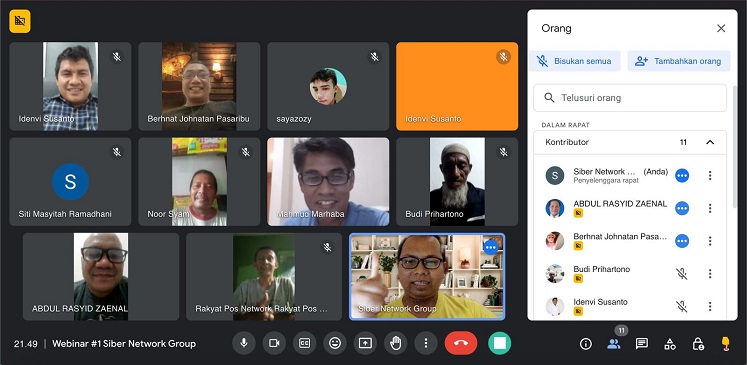
Task: Click blue speaking indicator for ABDUL RASYID ZAENAL
Action: 682,208
